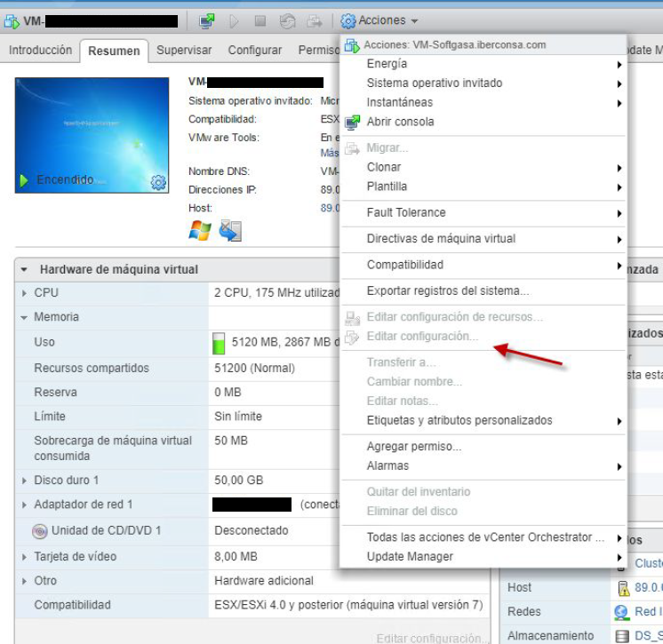663x644 pixels.
Task: Expand the Disco duro 1 row
Action: tap(24, 481)
